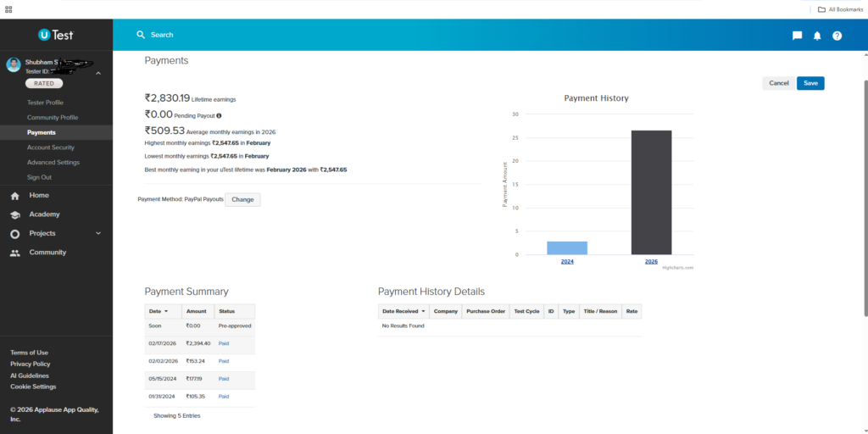Click the page vertical scrollbar
This screenshot has height=434, width=868.
(x=865, y=198)
